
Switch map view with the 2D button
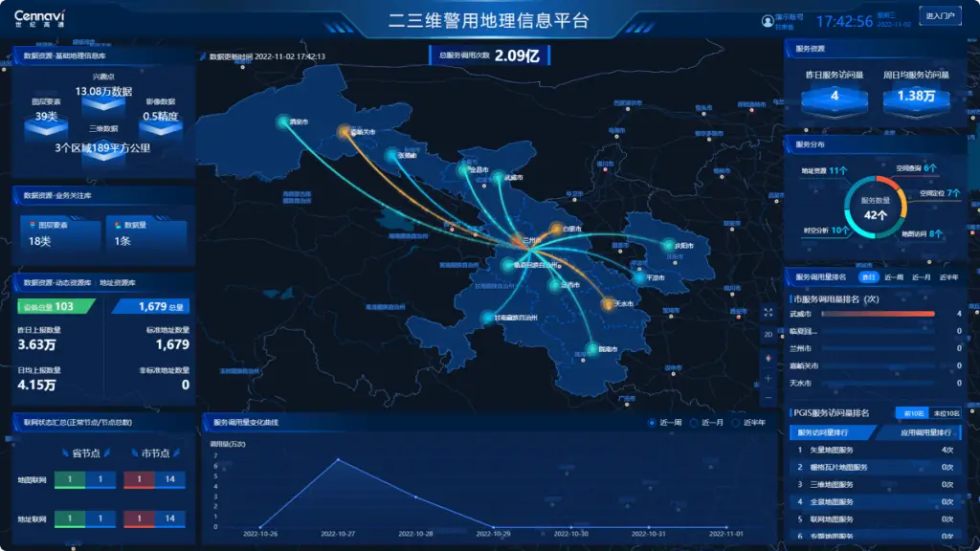point(768,335)
